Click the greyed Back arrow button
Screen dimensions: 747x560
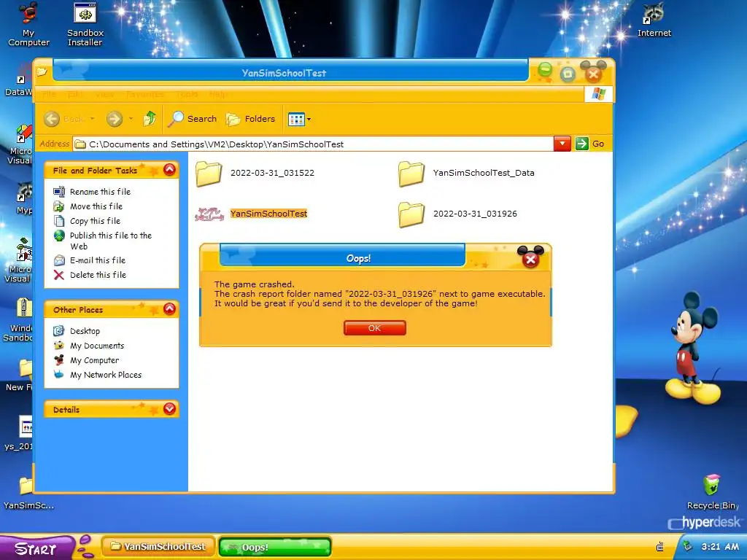pos(52,119)
